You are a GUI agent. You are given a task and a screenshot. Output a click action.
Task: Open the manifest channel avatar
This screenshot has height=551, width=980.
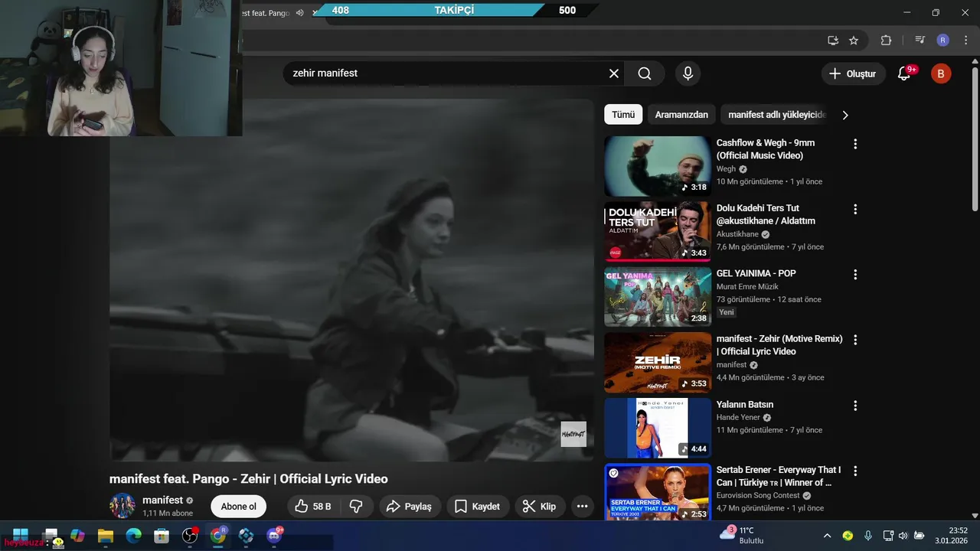click(122, 506)
